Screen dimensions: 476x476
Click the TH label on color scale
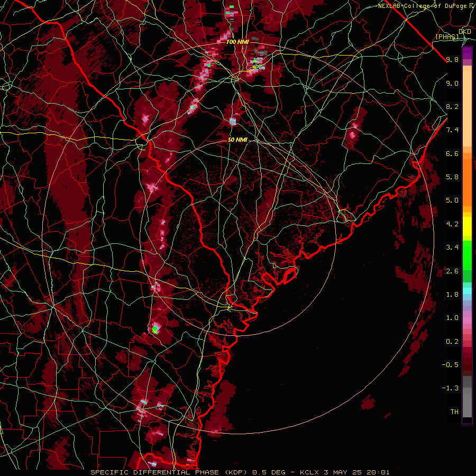[454, 411]
